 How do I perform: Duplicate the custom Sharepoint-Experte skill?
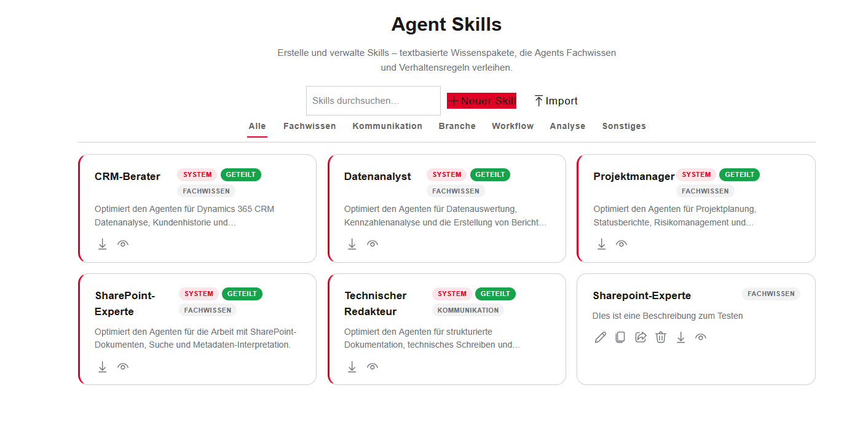click(x=620, y=337)
